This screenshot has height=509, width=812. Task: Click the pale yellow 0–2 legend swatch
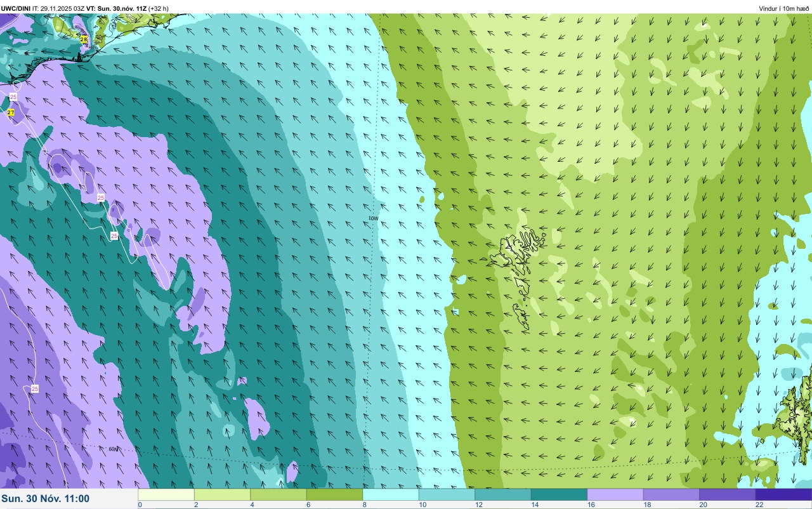pyautogui.click(x=166, y=494)
